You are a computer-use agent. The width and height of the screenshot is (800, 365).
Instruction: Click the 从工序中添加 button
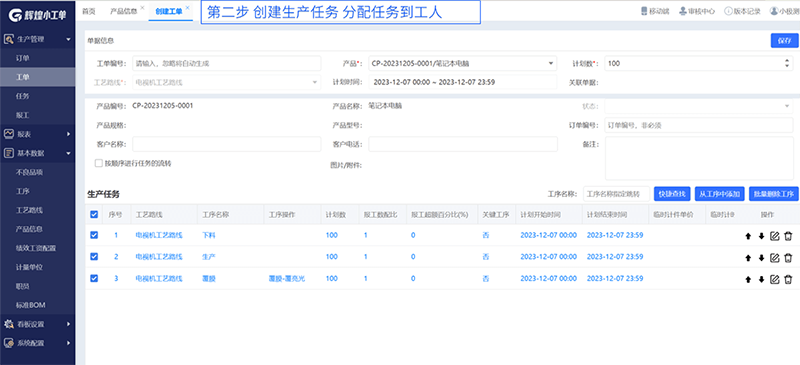pos(719,194)
